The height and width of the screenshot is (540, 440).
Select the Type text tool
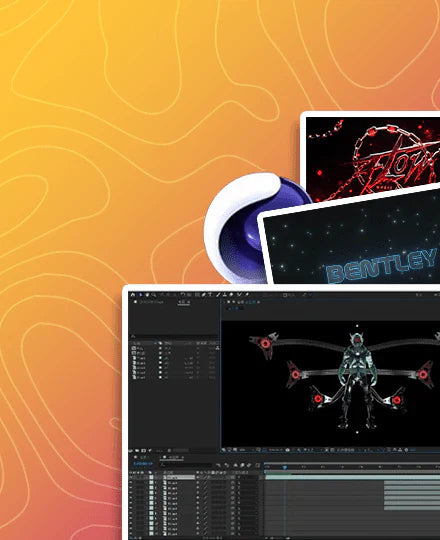click(210, 295)
